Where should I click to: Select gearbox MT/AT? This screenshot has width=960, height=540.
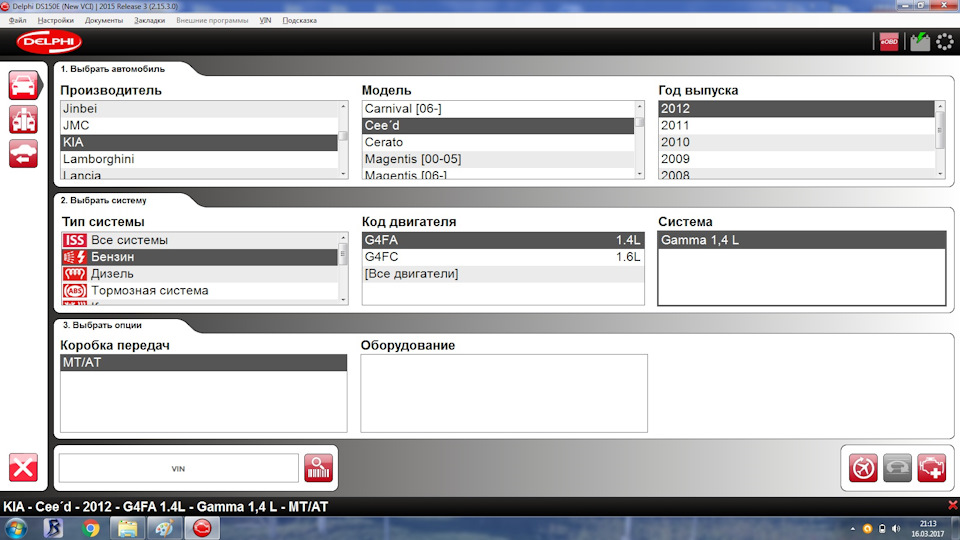point(203,362)
